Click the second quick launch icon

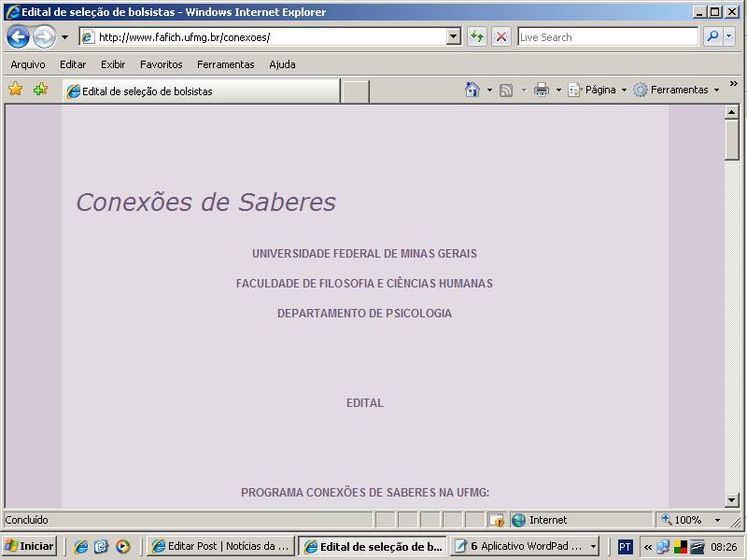102,546
